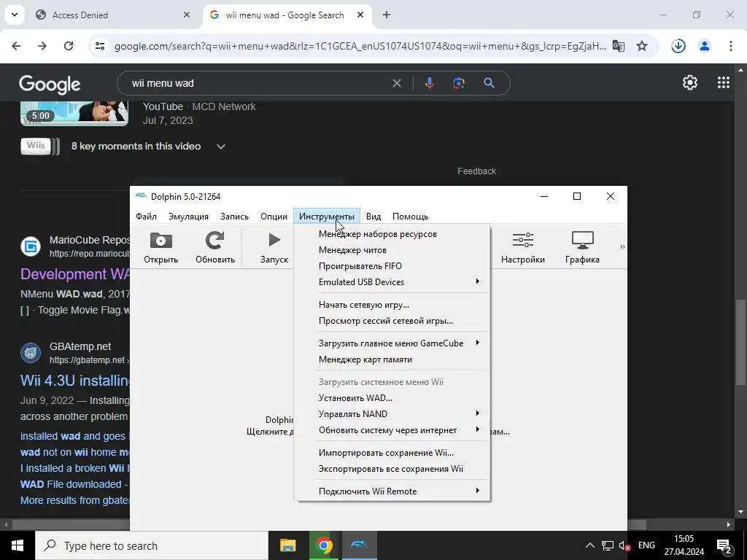Click the site information icon in address bar
This screenshot has width=747, height=560.
pos(100,46)
